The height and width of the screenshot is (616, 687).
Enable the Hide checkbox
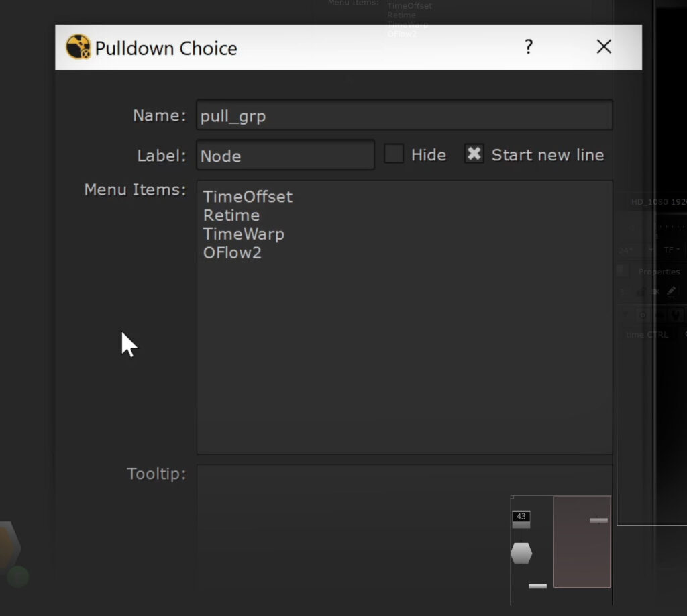[393, 154]
